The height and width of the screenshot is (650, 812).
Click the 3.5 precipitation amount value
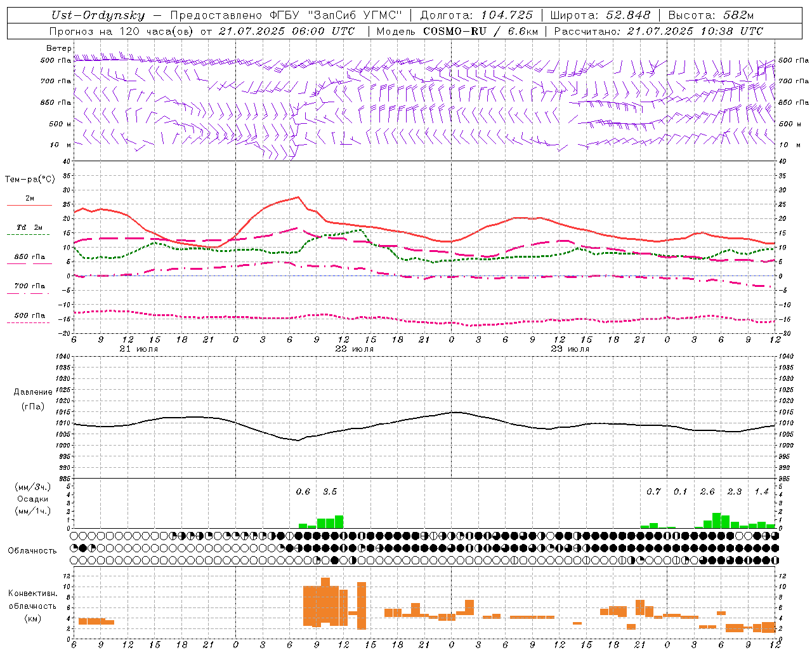coord(330,491)
